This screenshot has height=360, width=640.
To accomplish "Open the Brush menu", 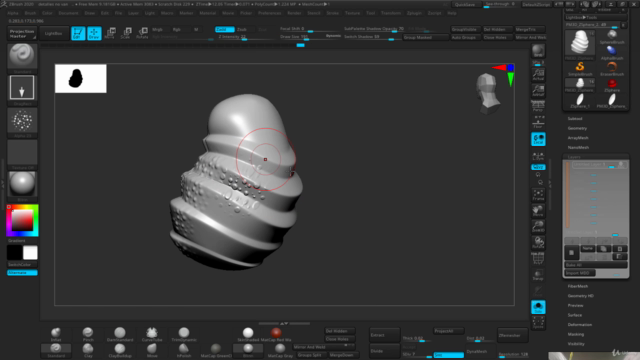I will [30, 13].
